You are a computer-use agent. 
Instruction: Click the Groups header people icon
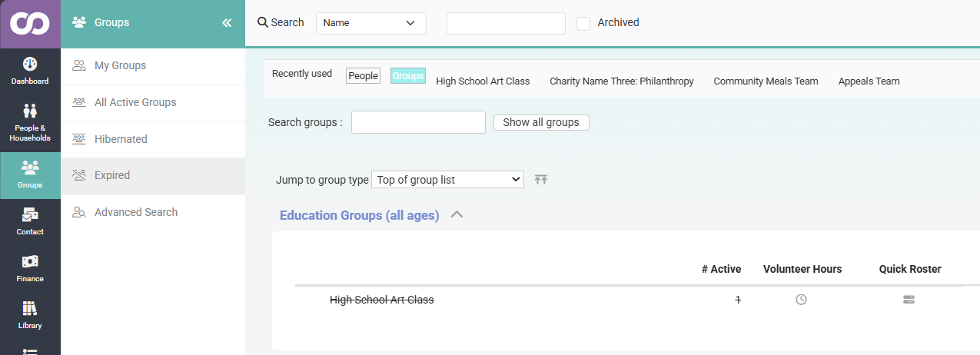coord(78,22)
